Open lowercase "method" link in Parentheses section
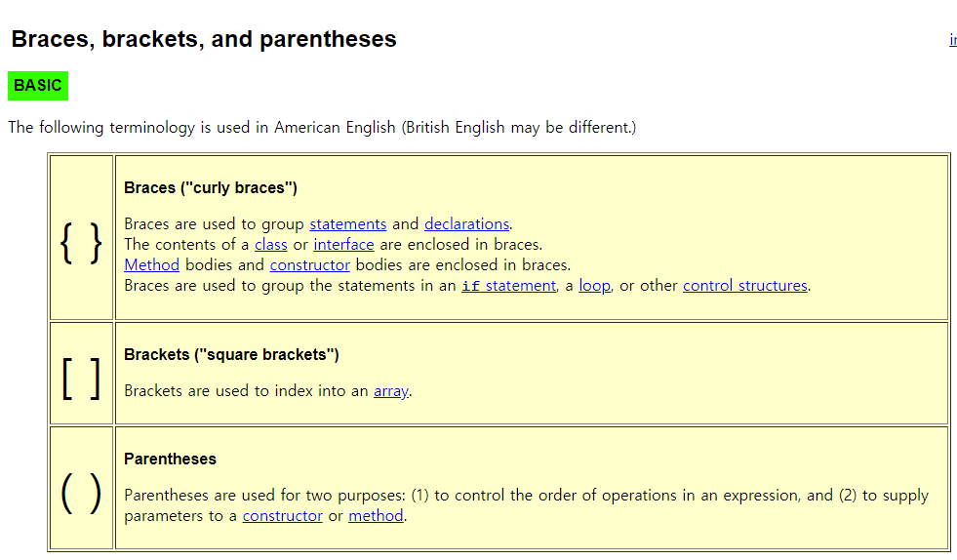This screenshot has height=560, width=957. click(376, 516)
